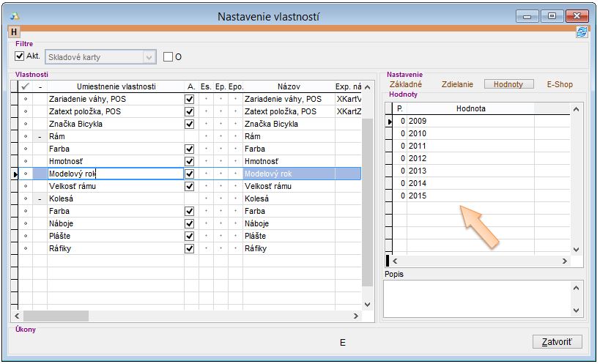Open the Skladové karty dropdown

pos(149,56)
